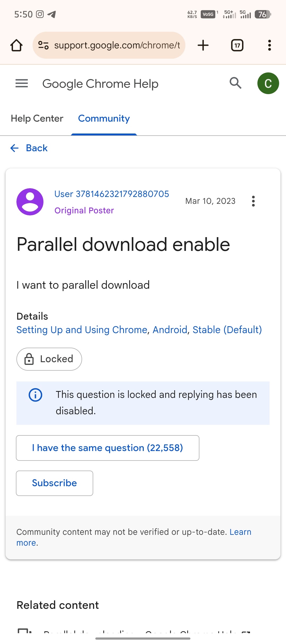The height and width of the screenshot is (644, 286).
Task: Open the post's three-dot options menu
Action: tap(253, 201)
